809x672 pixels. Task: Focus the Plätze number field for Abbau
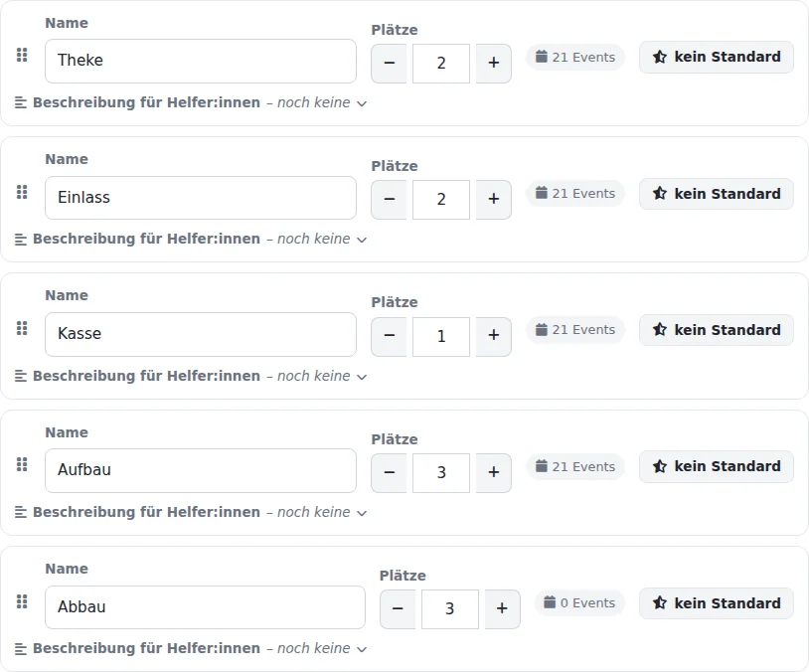tap(449, 609)
